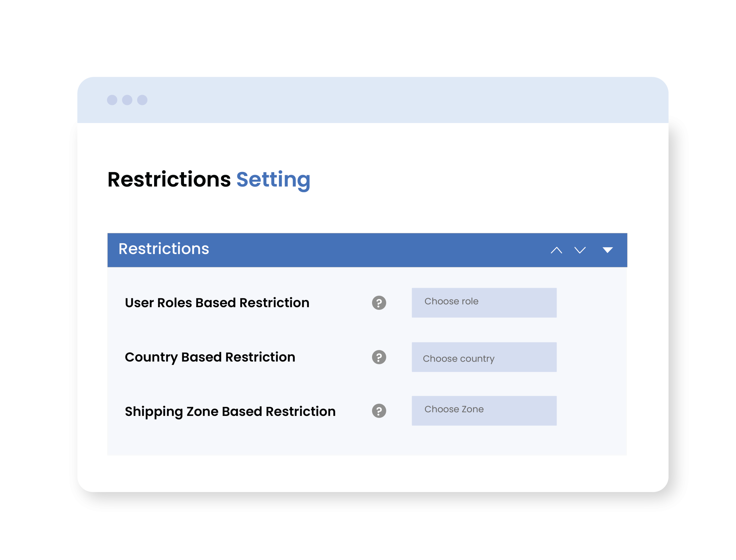This screenshot has width=736, height=560.
Task: Open the Choose Zone dropdown
Action: click(x=484, y=411)
